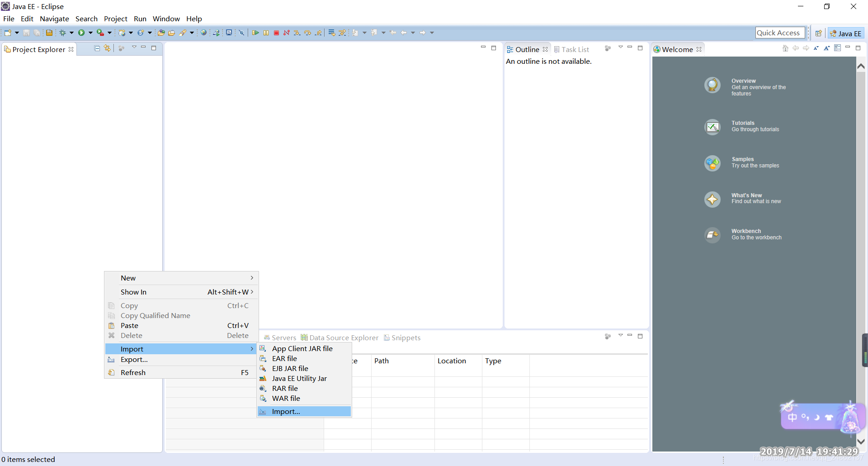Open the dropdown arrow next to Run icon
Viewport: 868px width, 466px height.
click(90, 33)
